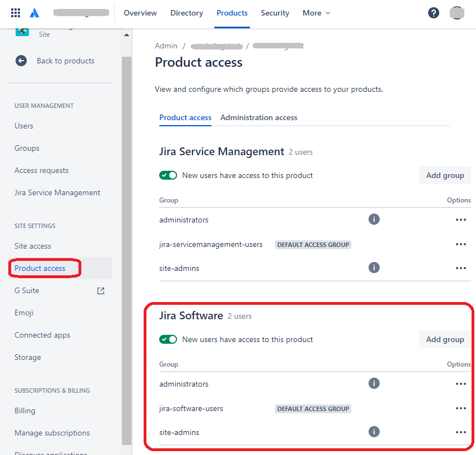Open Jira Service Management in sidebar
476x455 pixels.
tap(57, 193)
